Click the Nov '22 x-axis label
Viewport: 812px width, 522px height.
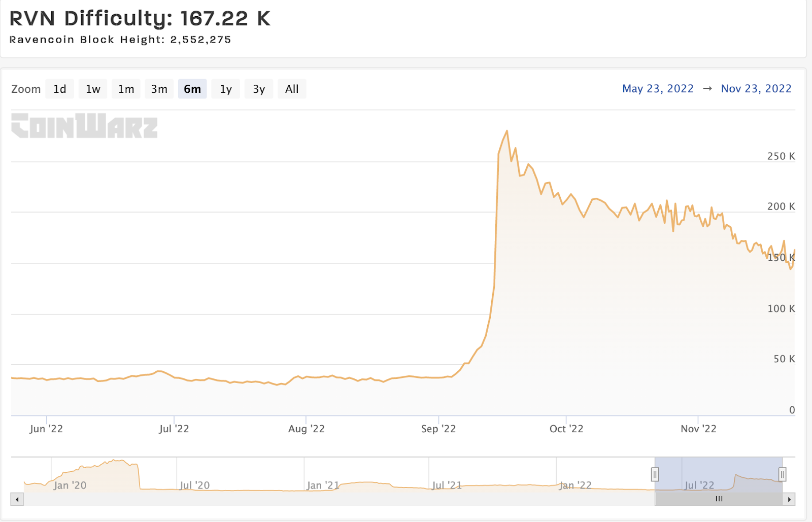698,429
